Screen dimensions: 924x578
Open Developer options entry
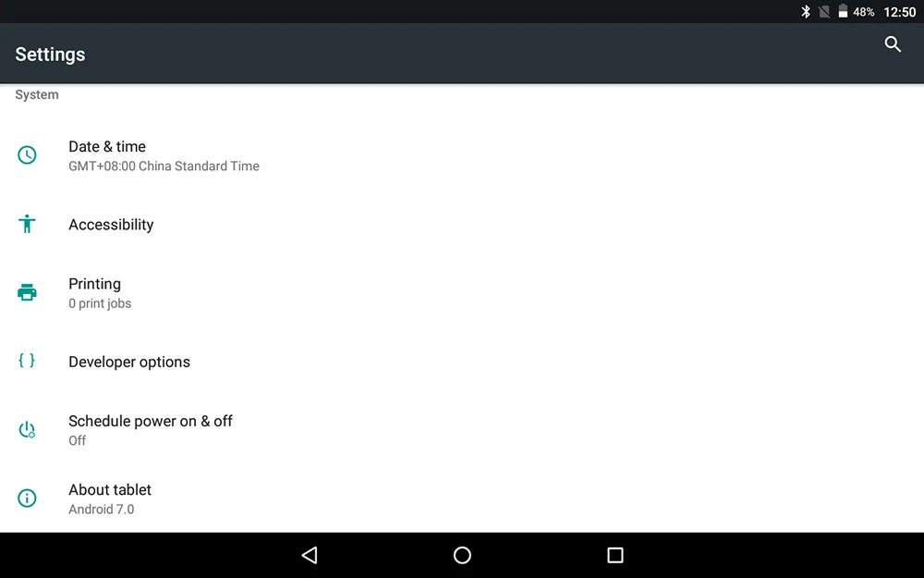click(x=462, y=362)
